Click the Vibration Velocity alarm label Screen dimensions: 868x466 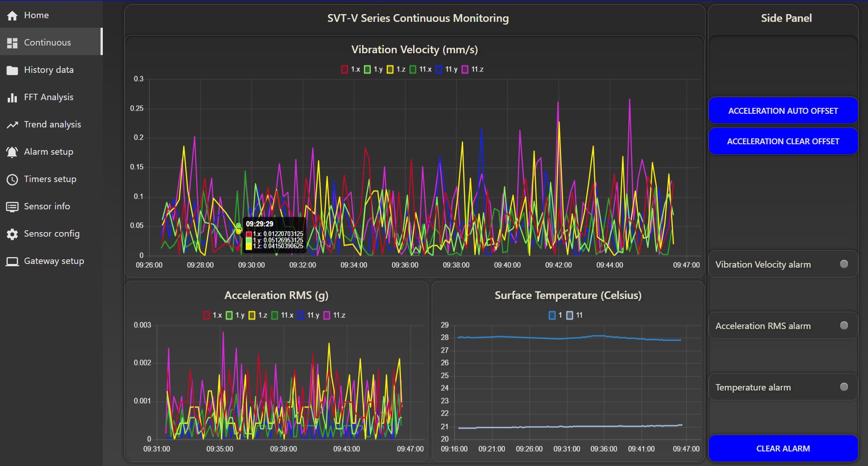click(x=763, y=264)
